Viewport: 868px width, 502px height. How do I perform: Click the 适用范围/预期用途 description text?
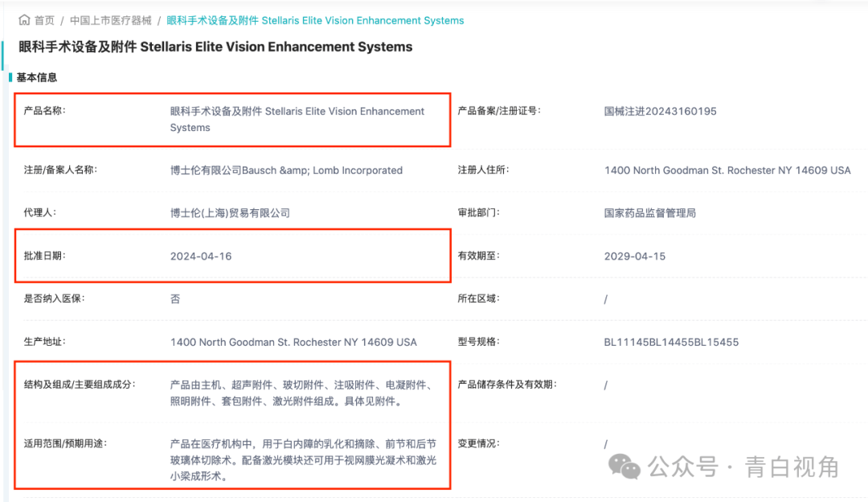tap(303, 459)
